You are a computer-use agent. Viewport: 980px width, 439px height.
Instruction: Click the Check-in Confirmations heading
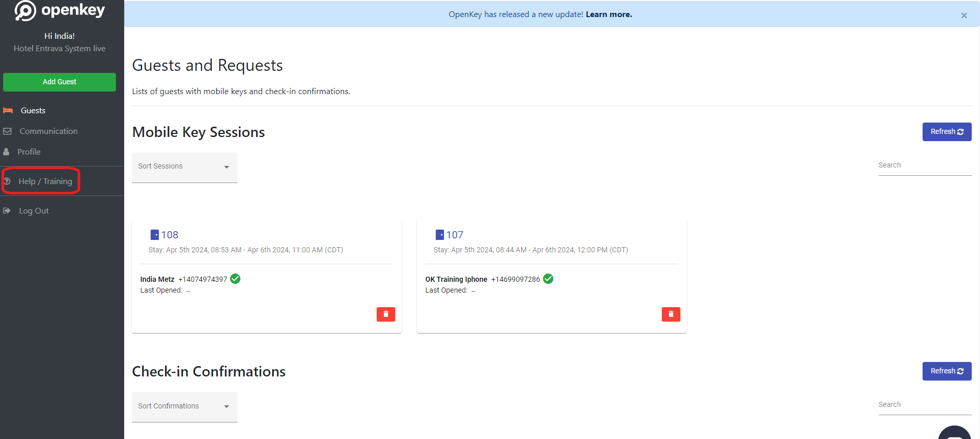(x=209, y=372)
